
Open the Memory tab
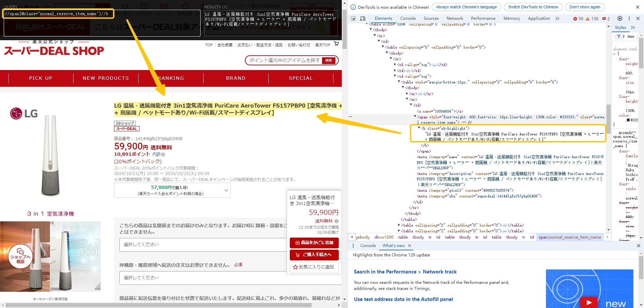point(512,18)
